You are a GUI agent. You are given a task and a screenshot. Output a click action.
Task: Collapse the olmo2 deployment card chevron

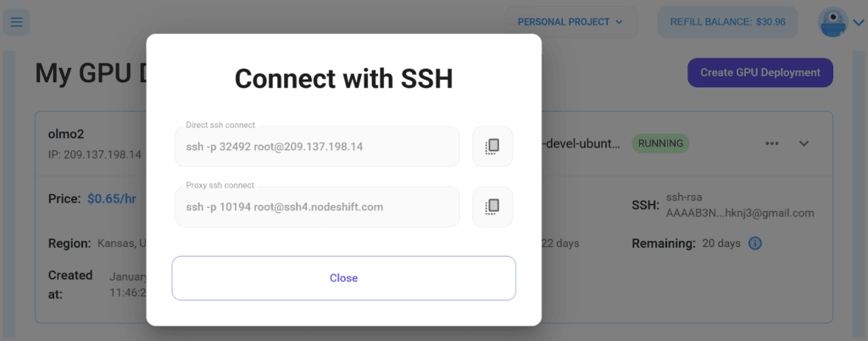[804, 143]
